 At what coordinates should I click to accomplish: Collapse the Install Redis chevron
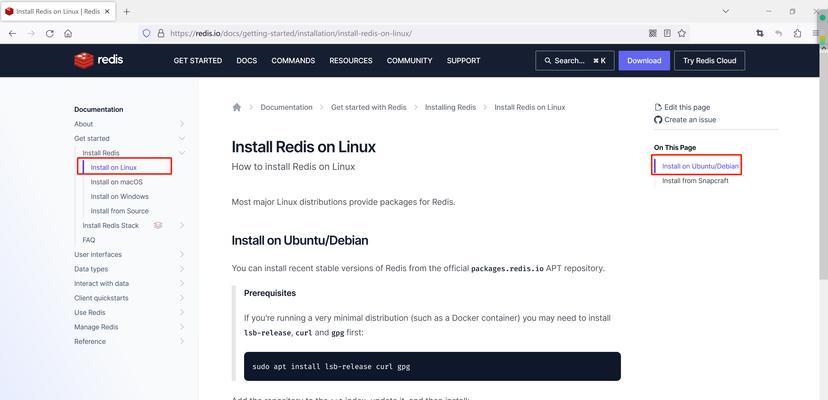[182, 153]
